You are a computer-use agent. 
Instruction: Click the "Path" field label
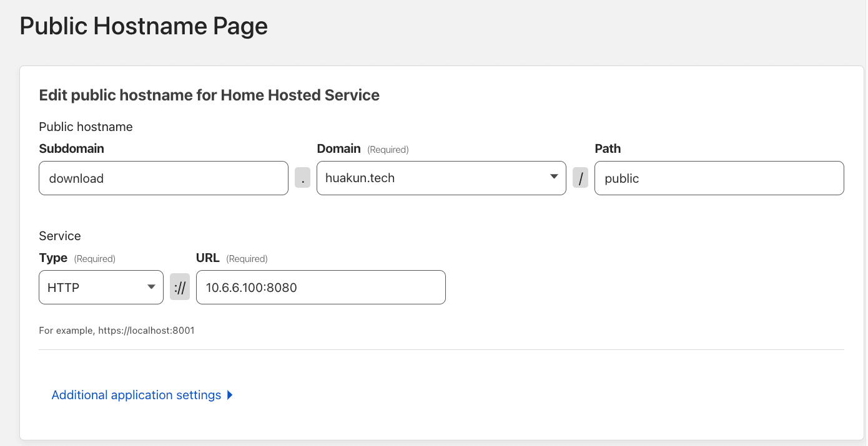[x=608, y=148]
